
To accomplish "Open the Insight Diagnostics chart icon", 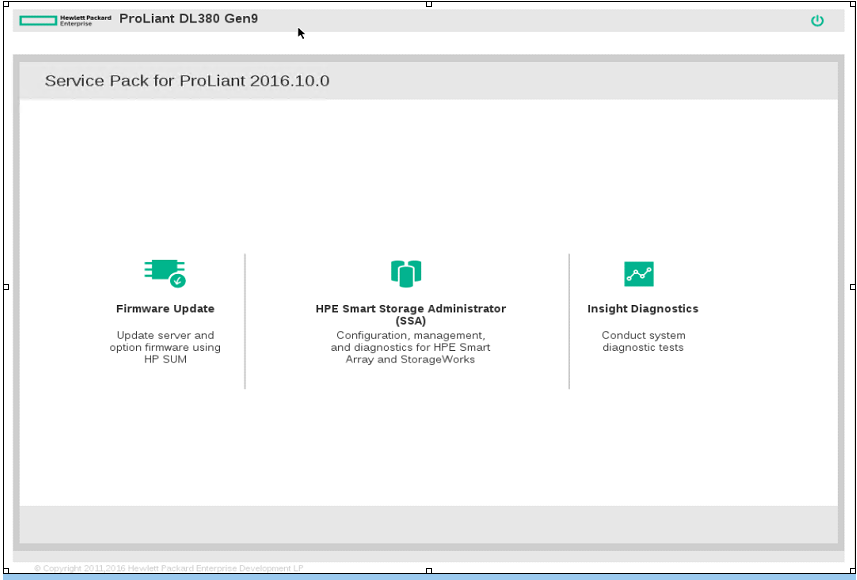I will [638, 274].
